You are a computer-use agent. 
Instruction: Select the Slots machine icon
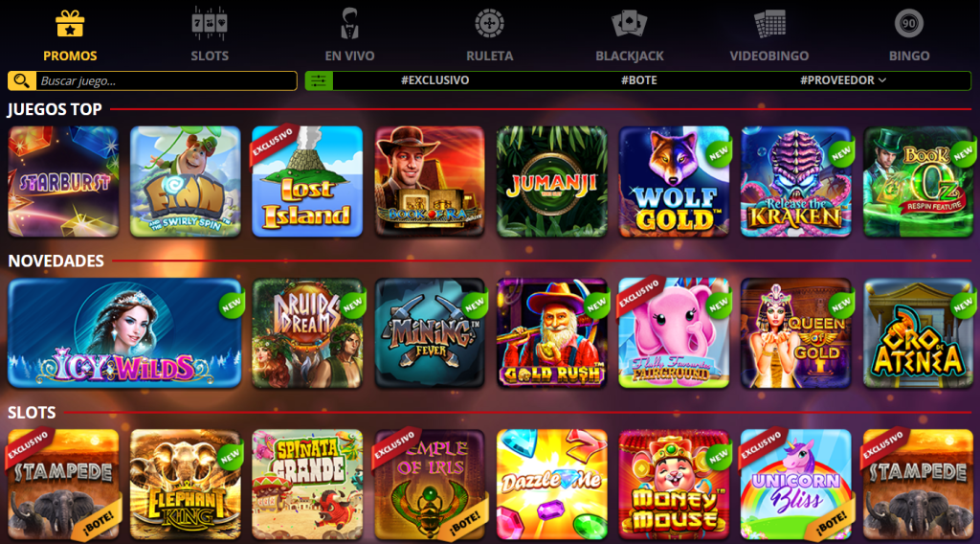pos(210,23)
